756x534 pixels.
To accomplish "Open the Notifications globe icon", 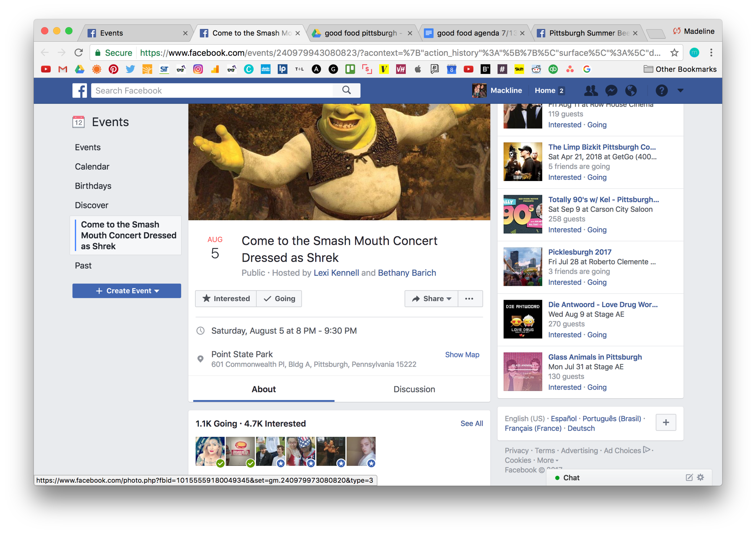I will click(631, 90).
